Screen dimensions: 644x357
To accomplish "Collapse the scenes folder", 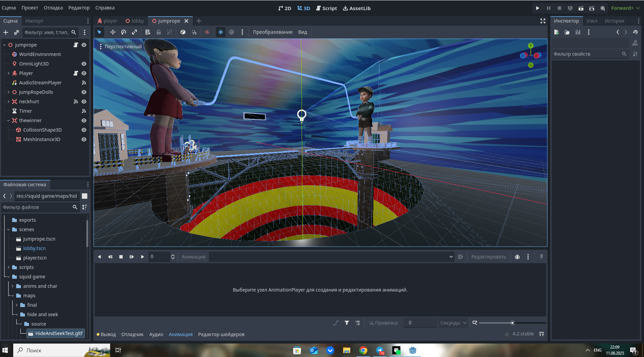I will (x=8, y=229).
